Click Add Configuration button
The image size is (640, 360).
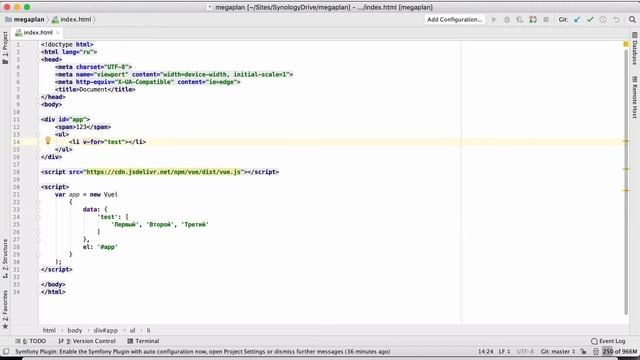pyautogui.click(x=454, y=19)
